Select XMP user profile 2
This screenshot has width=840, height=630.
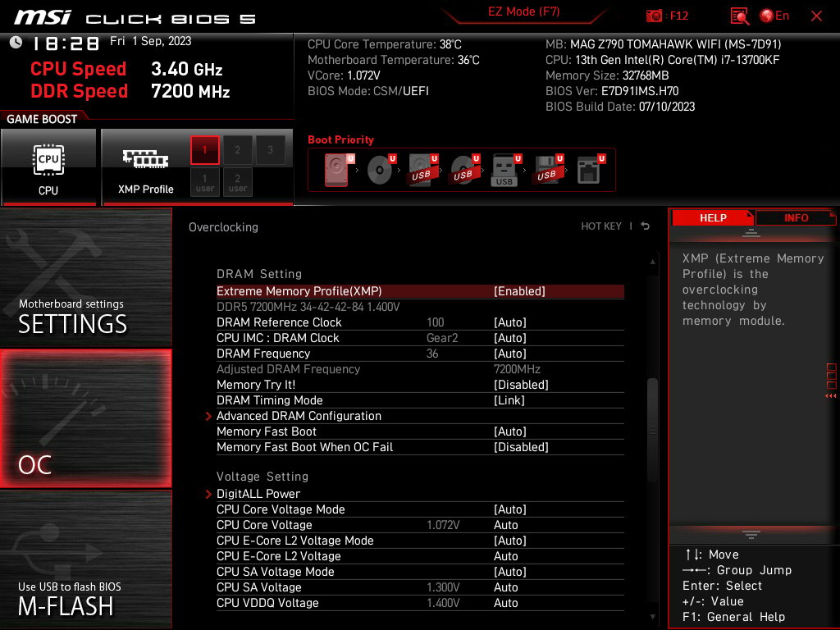click(x=237, y=183)
